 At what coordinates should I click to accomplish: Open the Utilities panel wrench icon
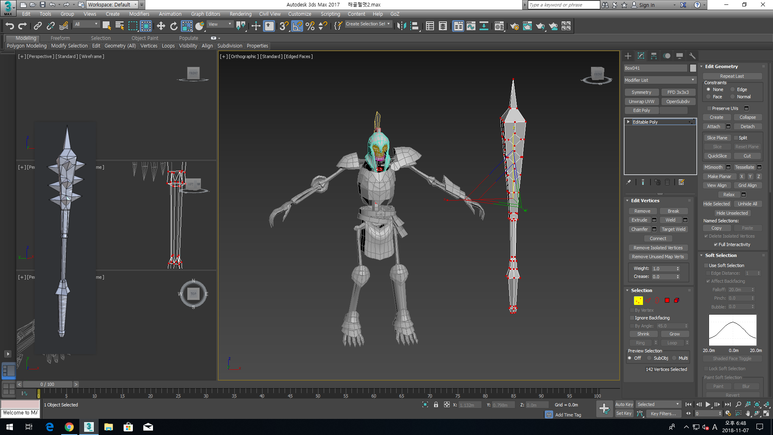(692, 56)
